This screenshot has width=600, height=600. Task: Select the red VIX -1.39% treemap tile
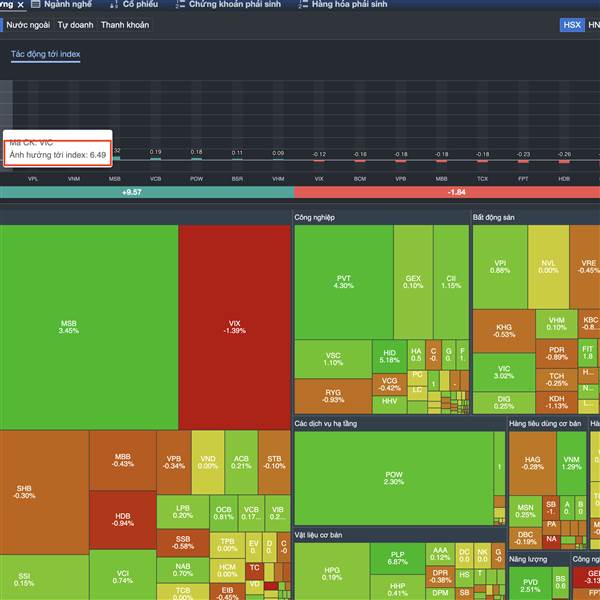(x=235, y=327)
